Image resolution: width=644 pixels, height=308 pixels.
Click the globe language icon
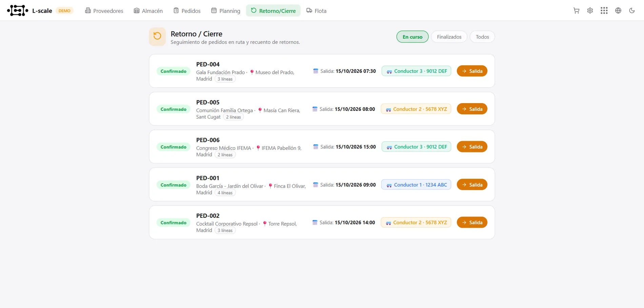(x=618, y=11)
